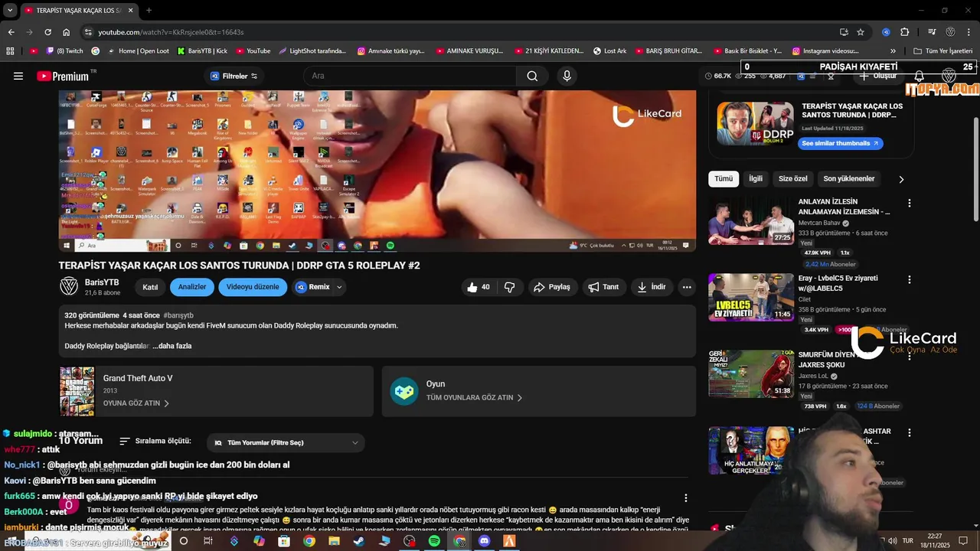Screen dimensions: 980x551
Task: Close the TERAPİST YAŞAR KAÇAR tab
Action: [131, 11]
